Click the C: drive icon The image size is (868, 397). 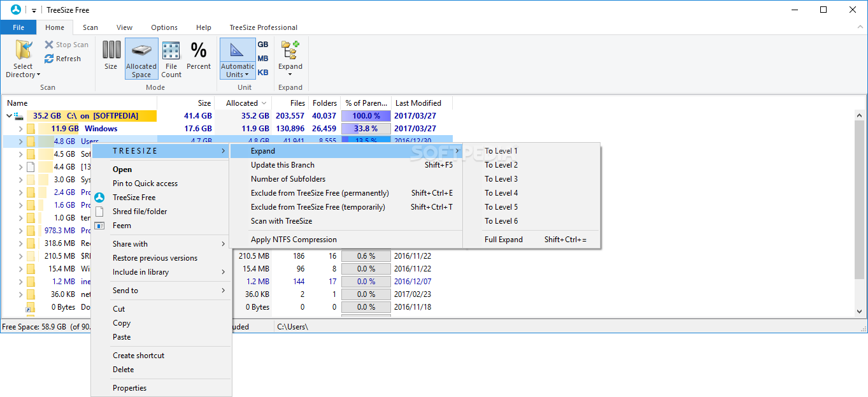pos(19,116)
